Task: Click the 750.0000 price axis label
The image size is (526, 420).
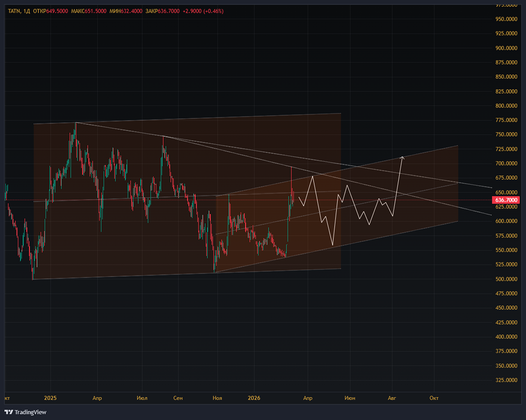Action: tap(506, 135)
